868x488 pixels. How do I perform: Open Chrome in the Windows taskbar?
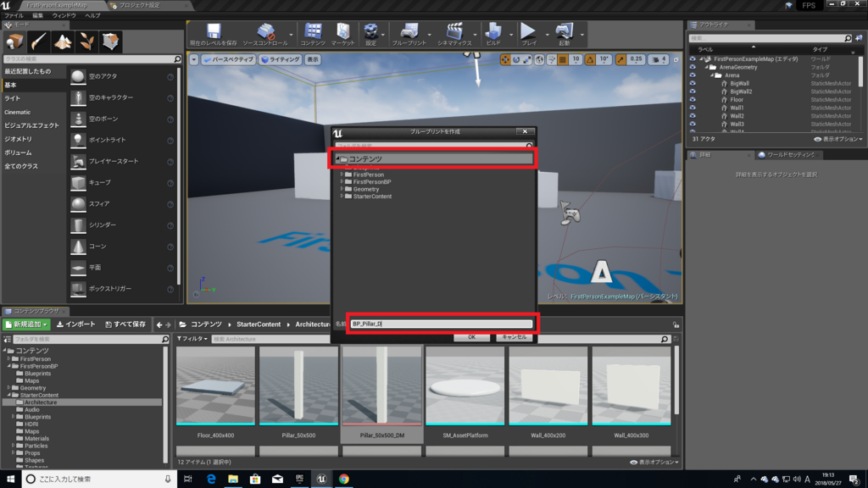click(344, 479)
